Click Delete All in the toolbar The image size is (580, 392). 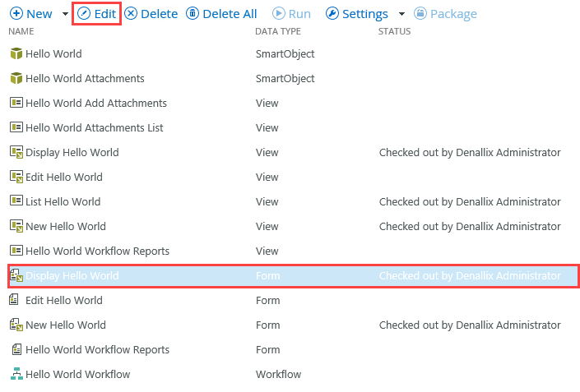click(220, 14)
